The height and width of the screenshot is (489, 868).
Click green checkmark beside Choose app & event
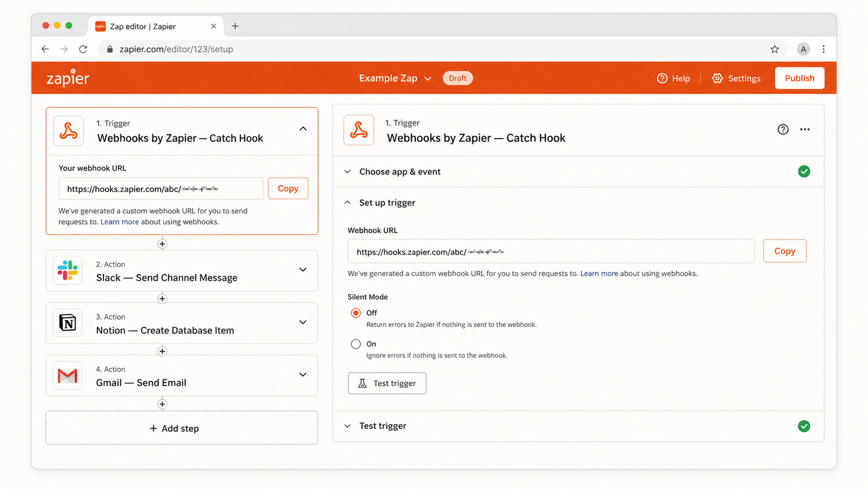pyautogui.click(x=804, y=171)
